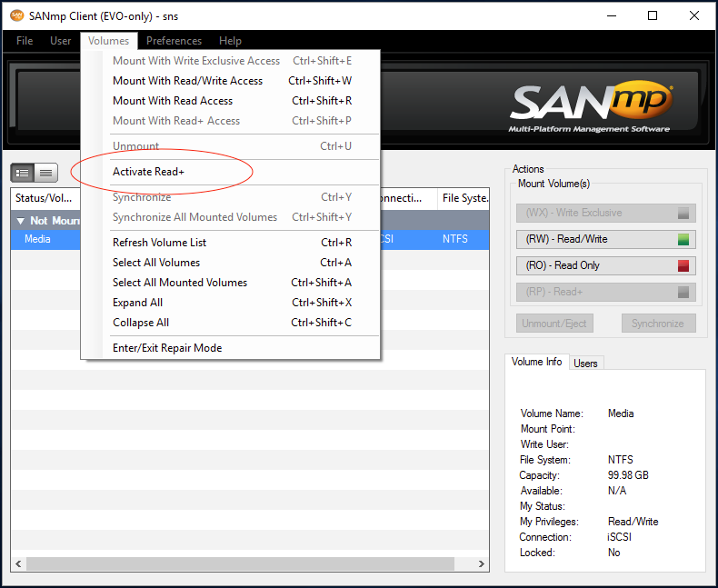Click the Status/Vol... column header
The height and width of the screenshot is (588, 718).
(44, 198)
